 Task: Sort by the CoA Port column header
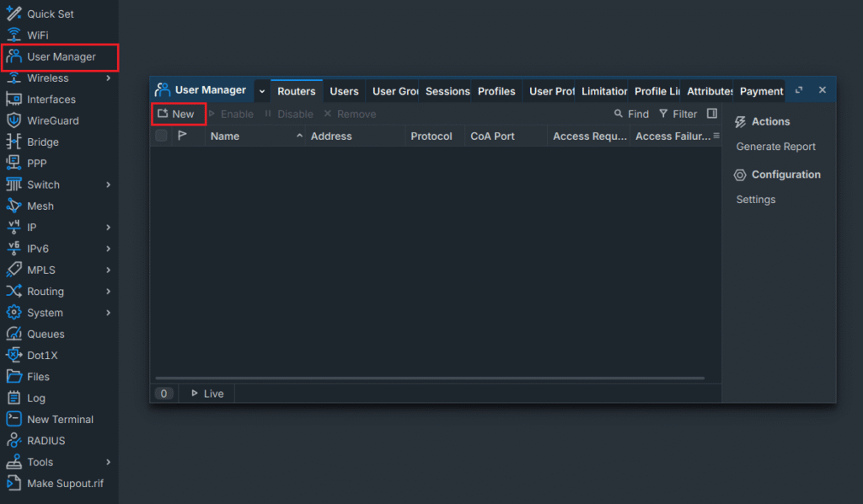click(x=506, y=136)
